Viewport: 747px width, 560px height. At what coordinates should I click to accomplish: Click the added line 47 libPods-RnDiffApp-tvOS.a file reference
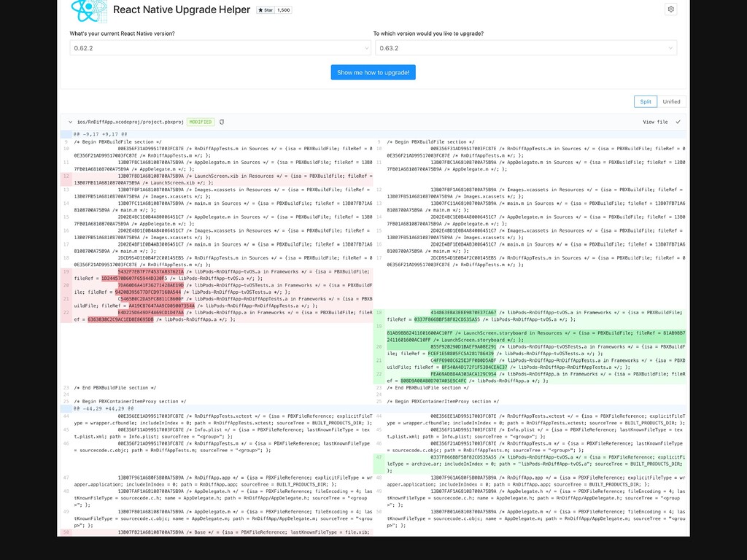click(x=530, y=464)
